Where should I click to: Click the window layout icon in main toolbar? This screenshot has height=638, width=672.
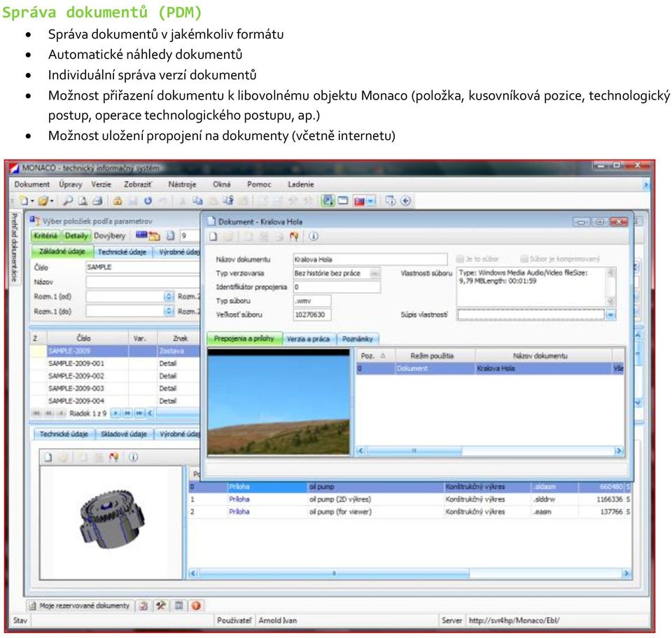click(x=343, y=201)
